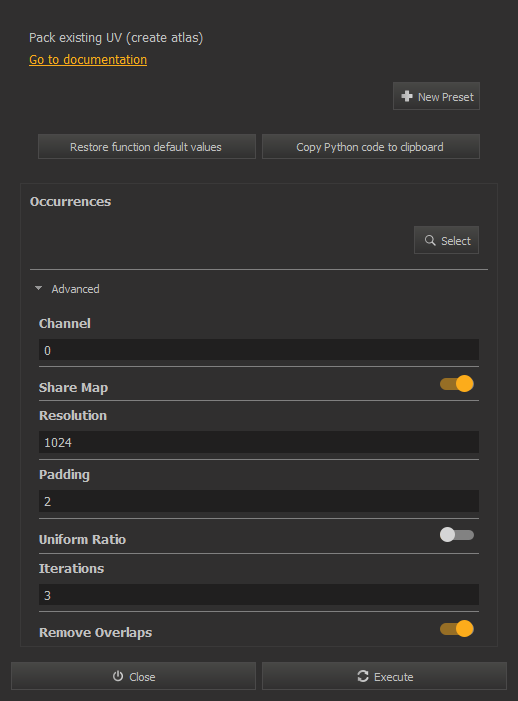Click the magnifier icon beside Select
The height and width of the screenshot is (701, 518).
(430, 241)
